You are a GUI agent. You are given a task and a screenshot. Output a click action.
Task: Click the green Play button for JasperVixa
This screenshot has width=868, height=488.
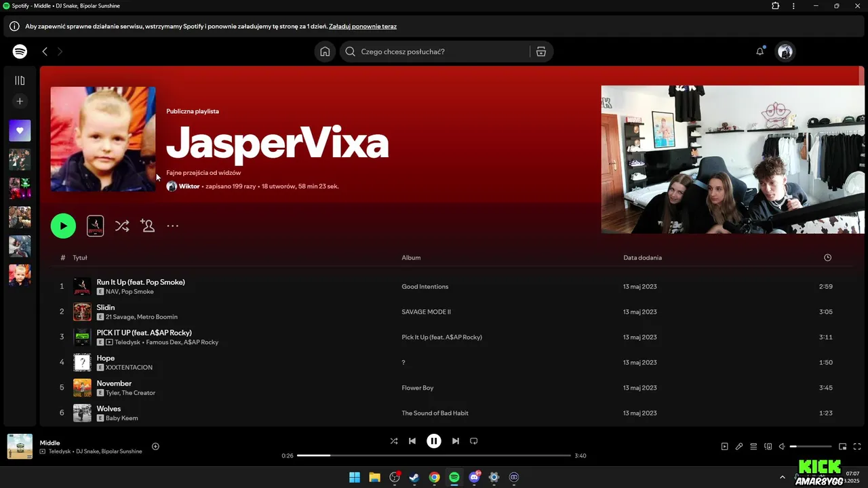[63, 226]
